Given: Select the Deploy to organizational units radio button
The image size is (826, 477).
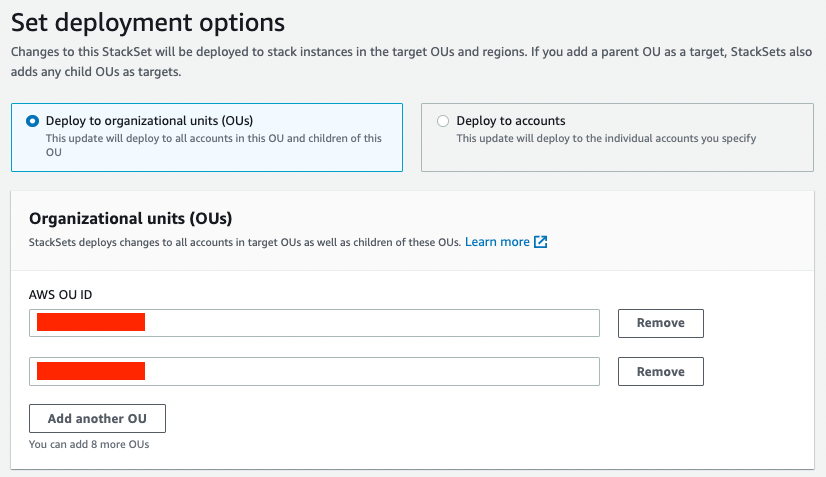Looking at the screenshot, I should [x=34, y=121].
